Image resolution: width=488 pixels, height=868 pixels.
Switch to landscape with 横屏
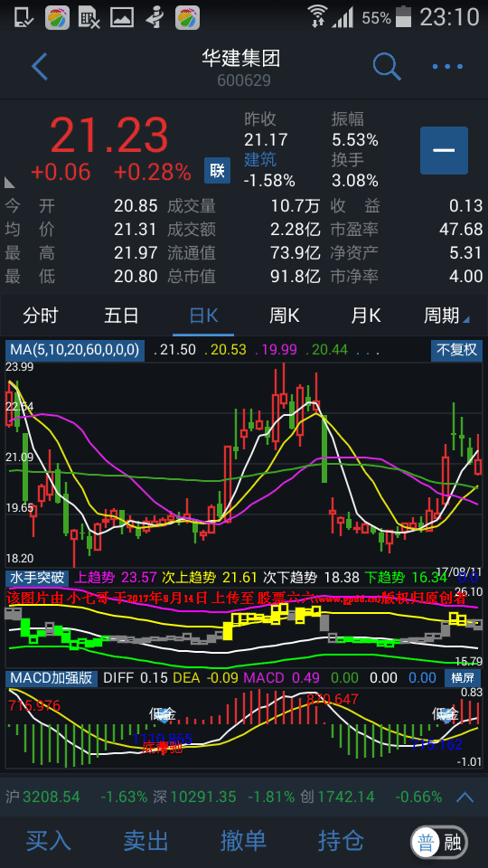[463, 677]
